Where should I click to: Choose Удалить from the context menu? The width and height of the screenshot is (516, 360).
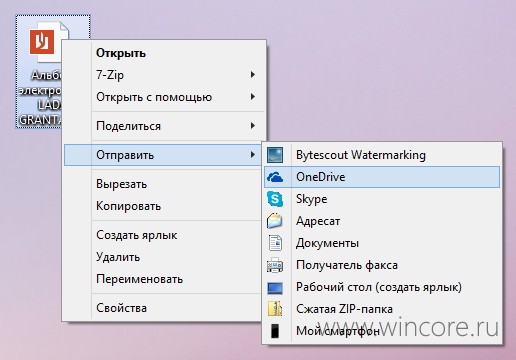[164, 257]
